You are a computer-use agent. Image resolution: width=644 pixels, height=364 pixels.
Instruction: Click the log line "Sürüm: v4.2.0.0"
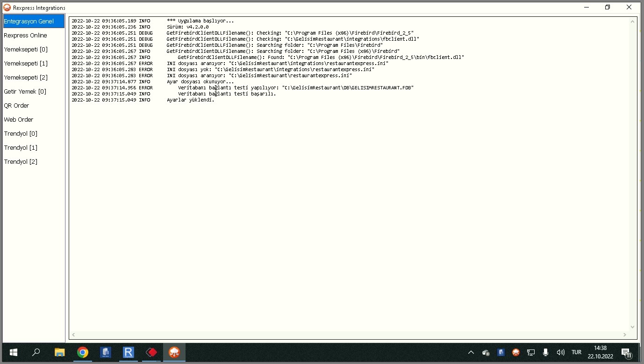pos(187,27)
